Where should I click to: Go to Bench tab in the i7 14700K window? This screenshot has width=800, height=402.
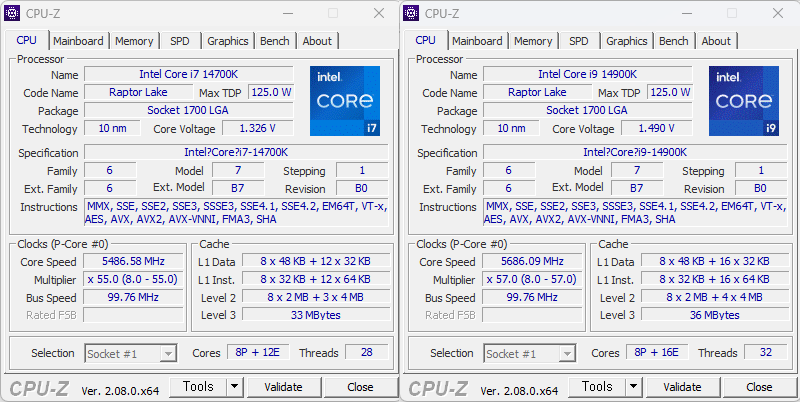tap(274, 41)
